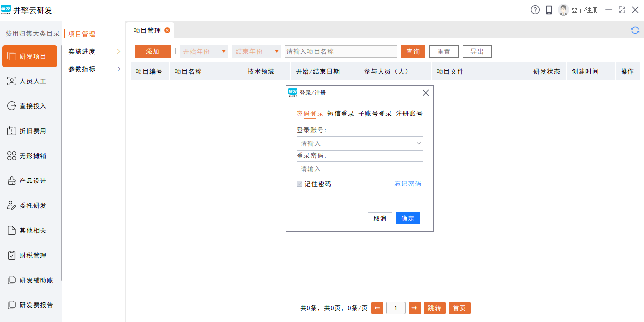This screenshot has height=322, width=644.
Task: Open the 开始年份 dropdown
Action: (204, 51)
